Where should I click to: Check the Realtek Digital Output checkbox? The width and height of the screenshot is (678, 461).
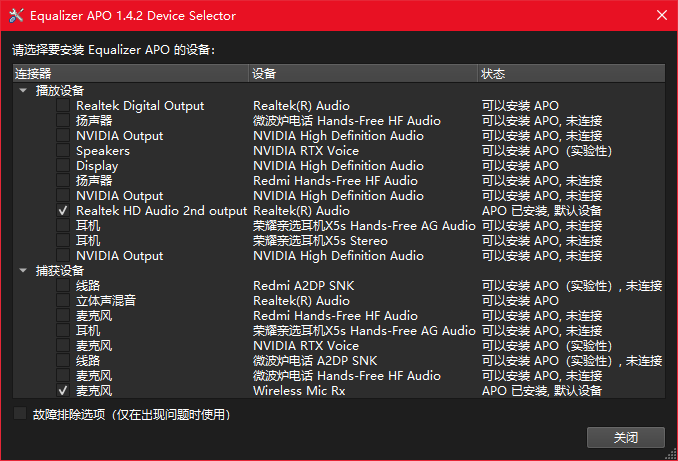63,106
